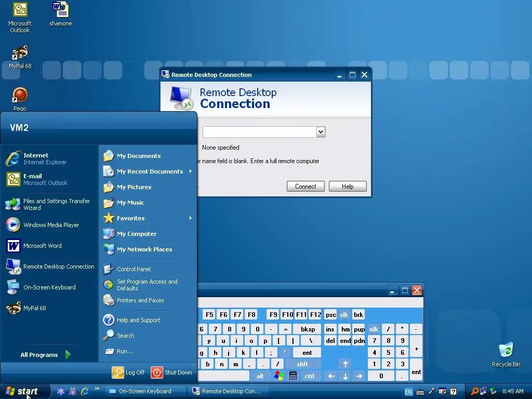The height and width of the screenshot is (399, 532).
Task: Toggle the nlk num lock key
Action: [x=374, y=329]
